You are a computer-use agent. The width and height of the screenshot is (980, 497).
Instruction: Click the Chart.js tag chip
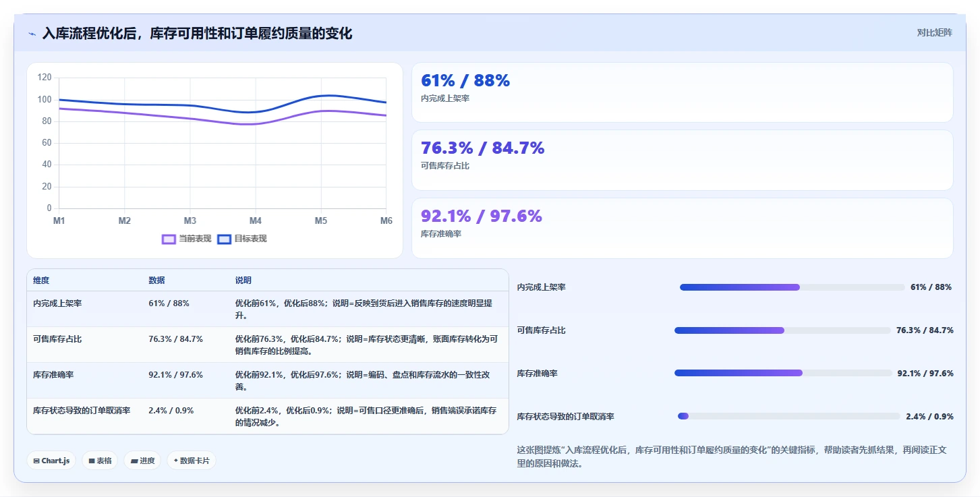51,461
